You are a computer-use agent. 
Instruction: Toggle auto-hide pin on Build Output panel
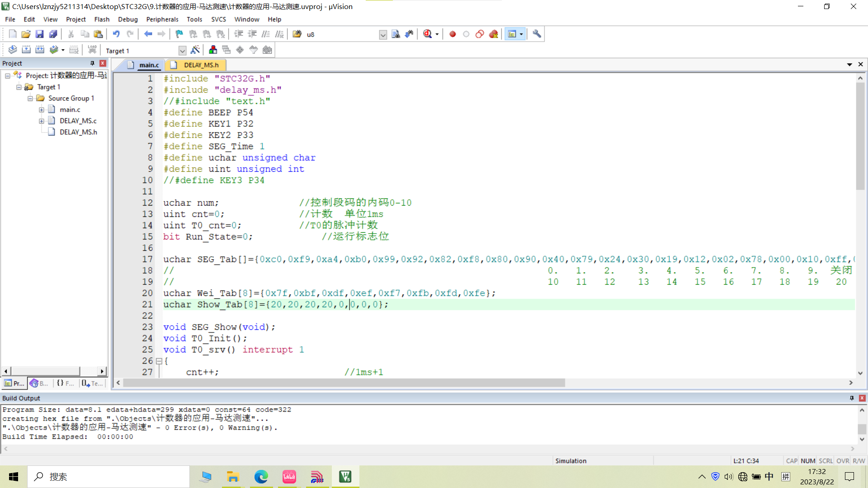852,398
